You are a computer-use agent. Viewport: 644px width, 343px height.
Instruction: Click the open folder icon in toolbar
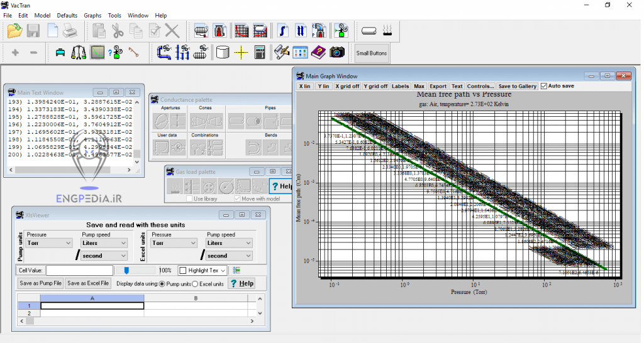[x=14, y=31]
